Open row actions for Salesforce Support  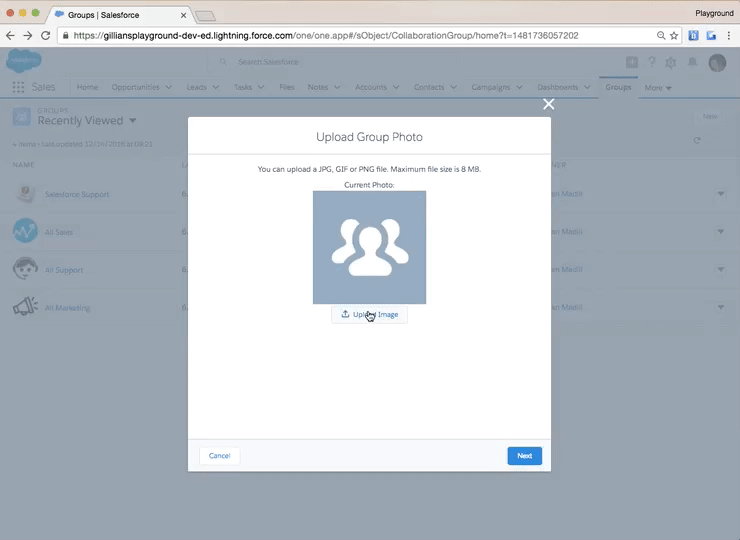point(720,194)
